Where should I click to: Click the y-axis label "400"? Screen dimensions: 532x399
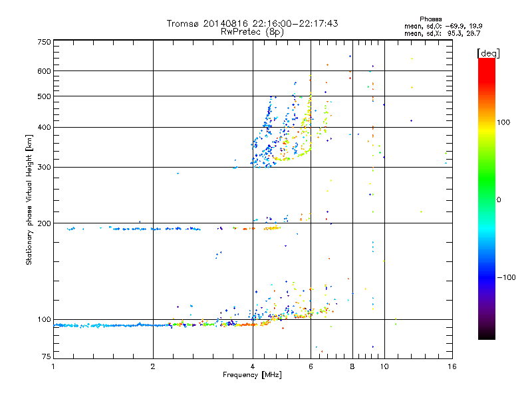(x=44, y=128)
